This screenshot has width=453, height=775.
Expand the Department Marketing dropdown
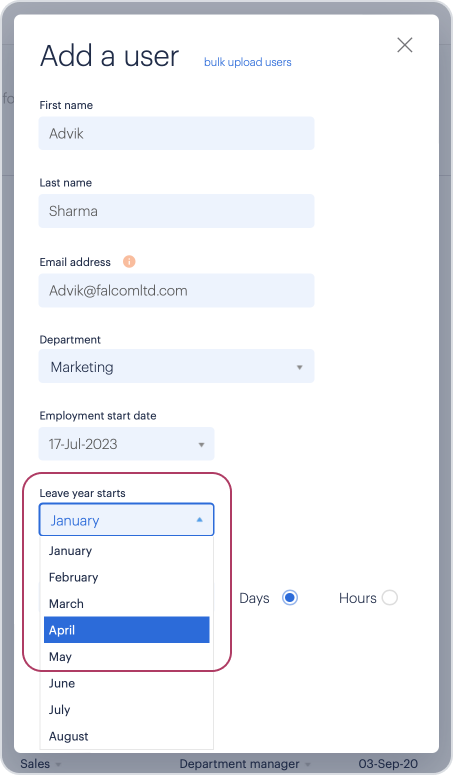[176, 366]
